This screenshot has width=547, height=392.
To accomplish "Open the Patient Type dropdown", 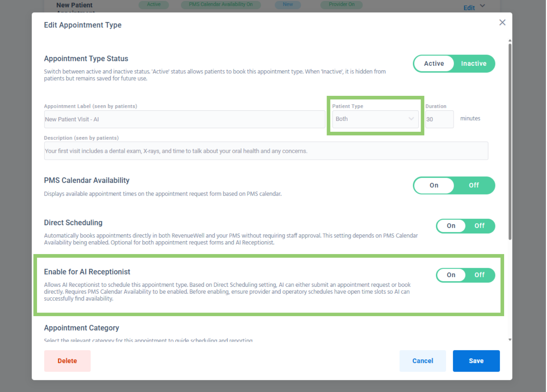I will pos(375,119).
